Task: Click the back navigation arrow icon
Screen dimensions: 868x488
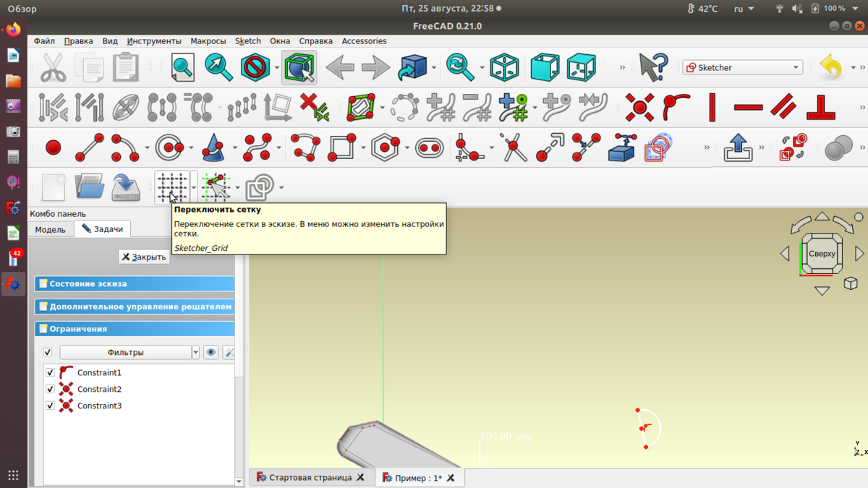Action: click(339, 68)
